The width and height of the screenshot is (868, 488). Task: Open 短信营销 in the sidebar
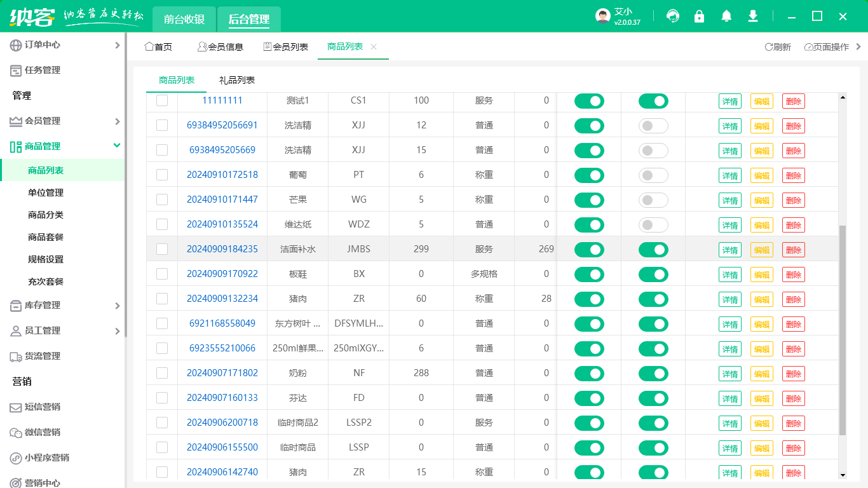pyautogui.click(x=43, y=407)
